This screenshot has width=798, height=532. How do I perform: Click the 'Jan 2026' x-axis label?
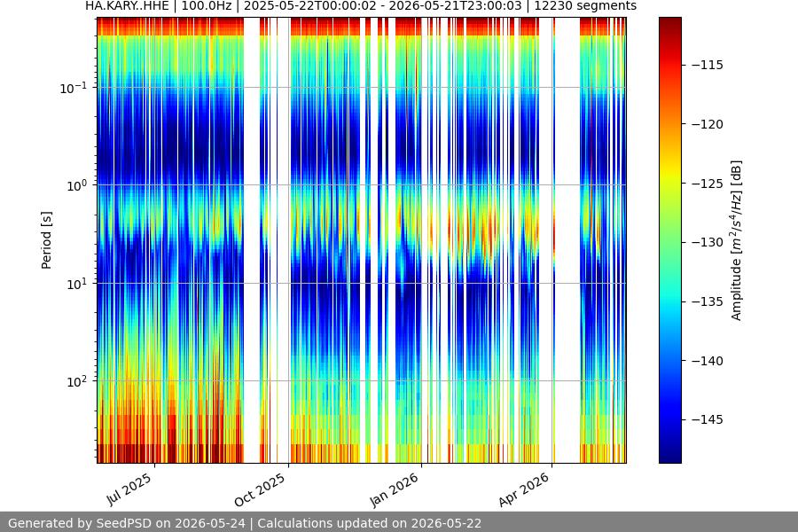(394, 489)
